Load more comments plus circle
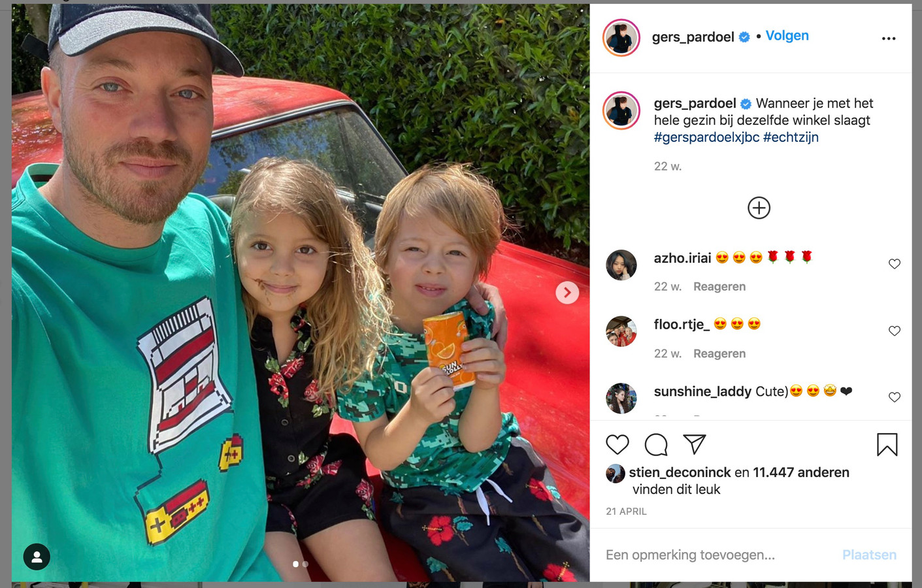The width and height of the screenshot is (922, 588). pos(759,208)
